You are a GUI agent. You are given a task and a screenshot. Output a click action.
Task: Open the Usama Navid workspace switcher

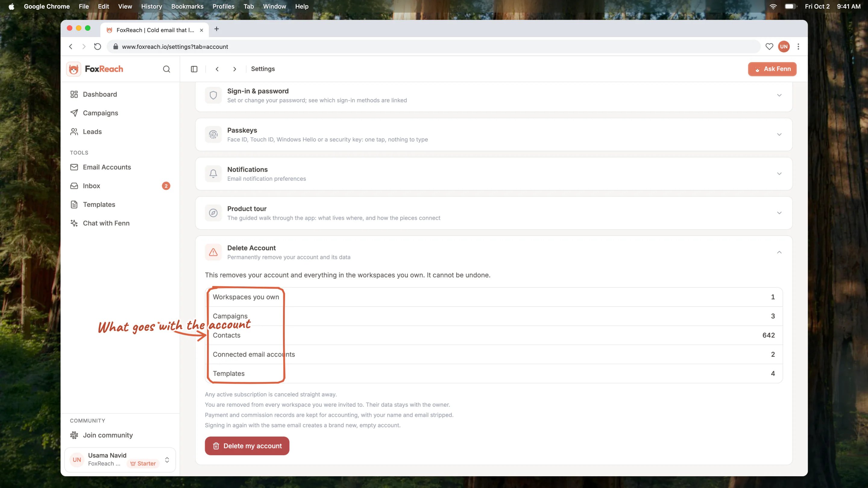(120, 460)
